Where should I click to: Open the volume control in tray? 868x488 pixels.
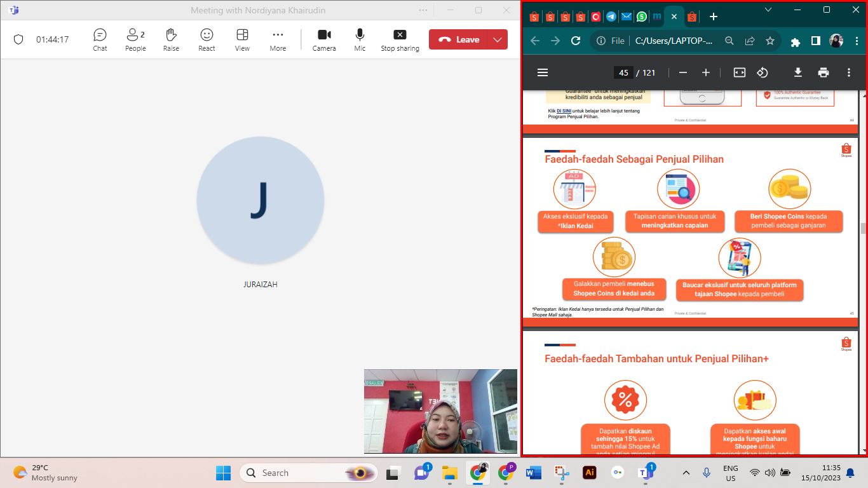point(770,473)
